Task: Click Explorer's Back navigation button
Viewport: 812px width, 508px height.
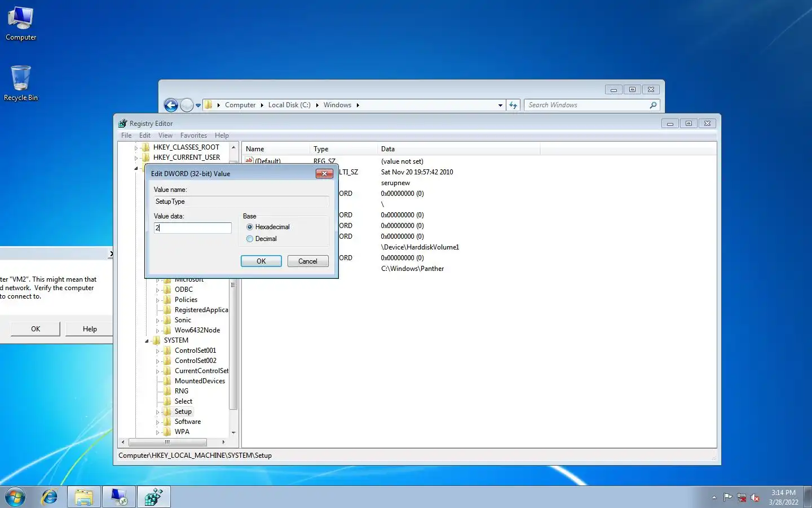Action: 171,105
